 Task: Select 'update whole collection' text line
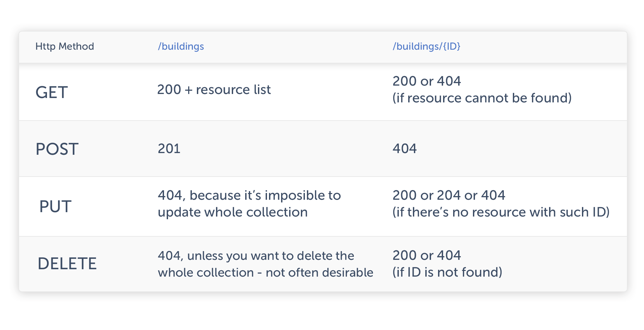coord(232,212)
